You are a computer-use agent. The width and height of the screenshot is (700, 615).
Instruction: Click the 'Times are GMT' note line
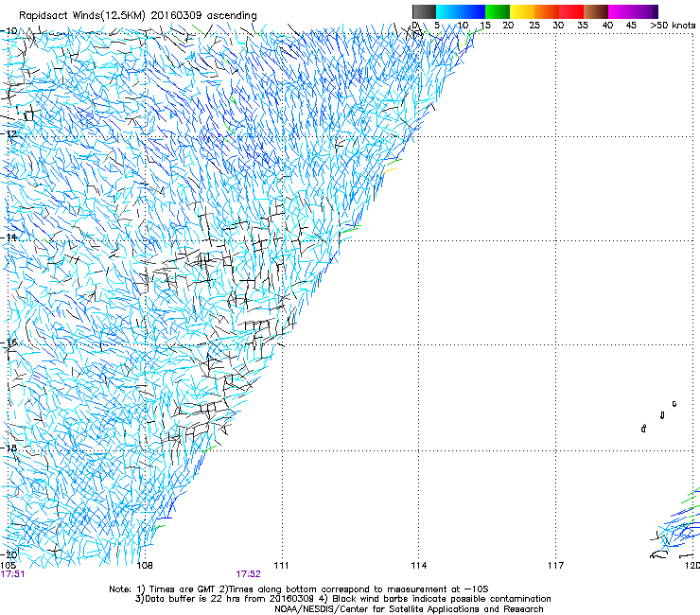tap(298, 589)
